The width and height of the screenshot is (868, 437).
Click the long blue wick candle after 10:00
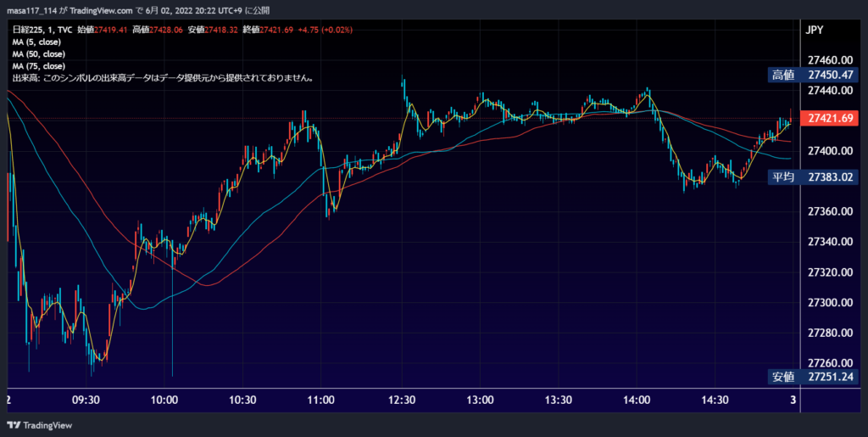pyautogui.click(x=173, y=311)
